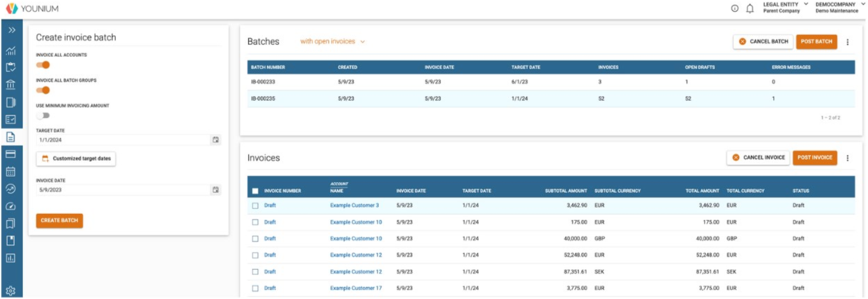
Task: Check the Example Customer 17 invoice checkbox
Action: pyautogui.click(x=255, y=288)
